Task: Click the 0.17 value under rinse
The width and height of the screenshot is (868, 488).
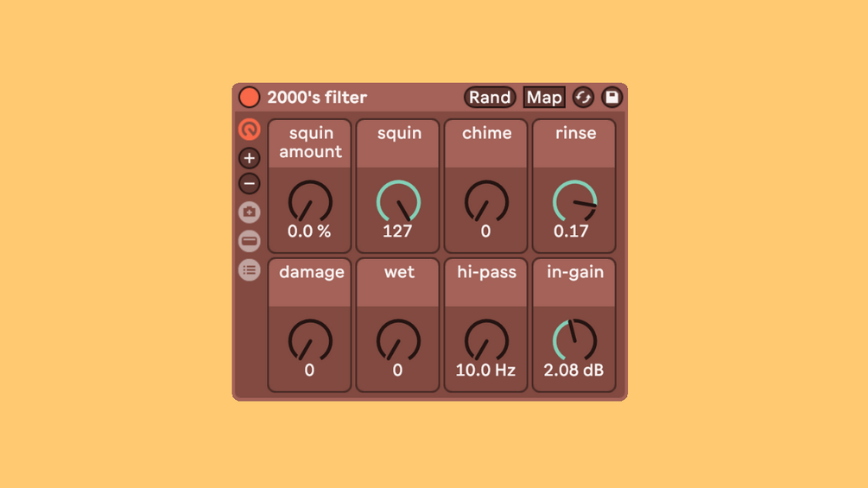Action: (571, 231)
